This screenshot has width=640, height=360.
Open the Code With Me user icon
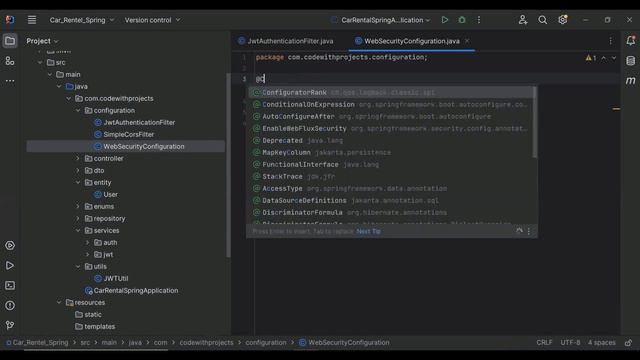pyautogui.click(x=523, y=20)
